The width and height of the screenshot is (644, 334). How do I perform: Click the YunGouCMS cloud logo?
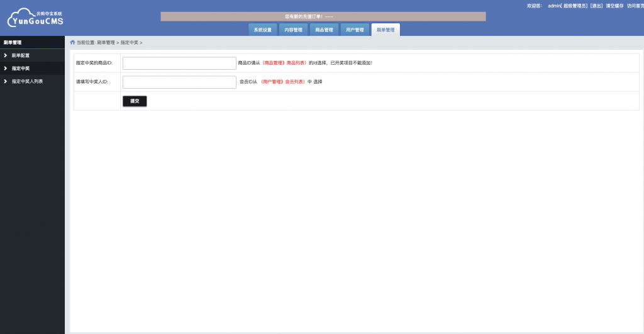35,18
